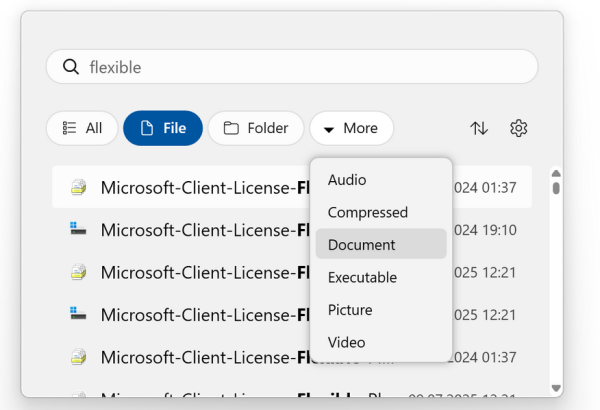Screen dimensions: 600x410
Task: Choose Audio from More menu
Action: tap(381, 180)
